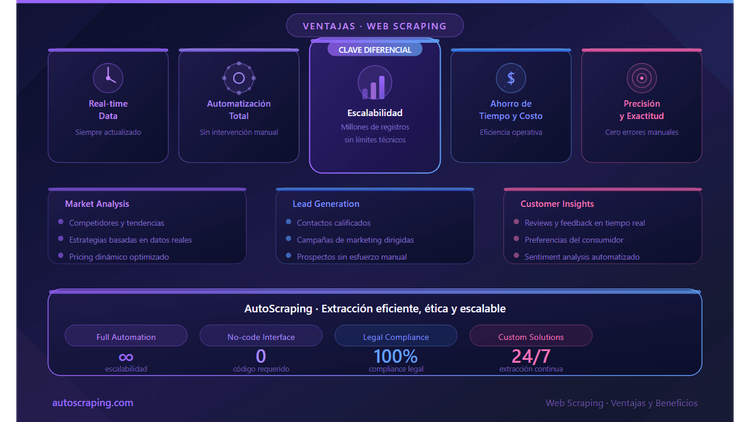Click Sentiment analysis automatizado bullet

[x=582, y=257]
